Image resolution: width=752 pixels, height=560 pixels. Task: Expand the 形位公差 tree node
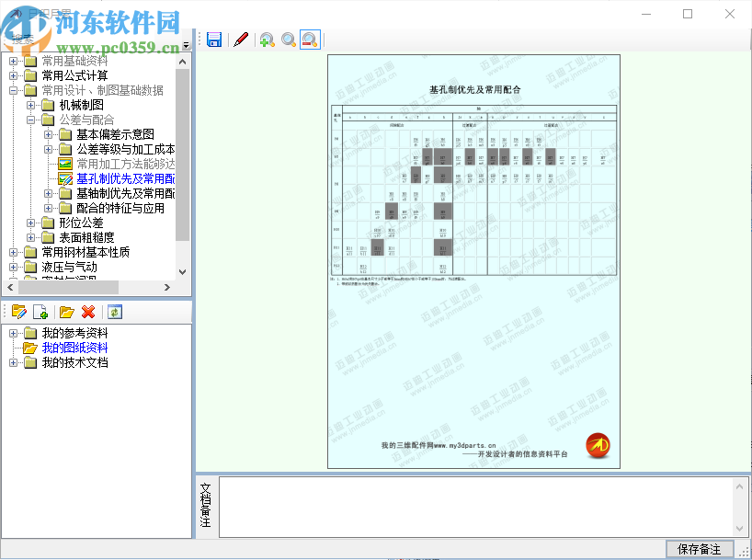(32, 221)
